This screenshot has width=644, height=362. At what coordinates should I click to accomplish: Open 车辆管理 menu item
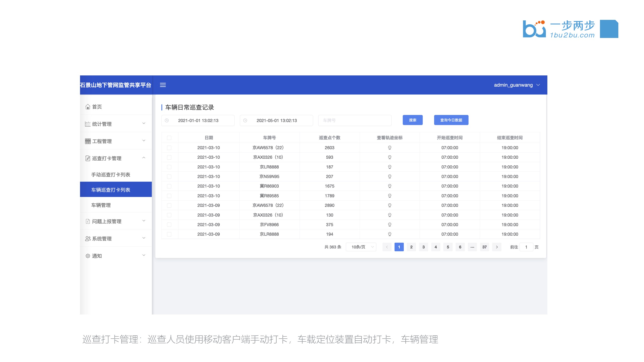(116, 205)
